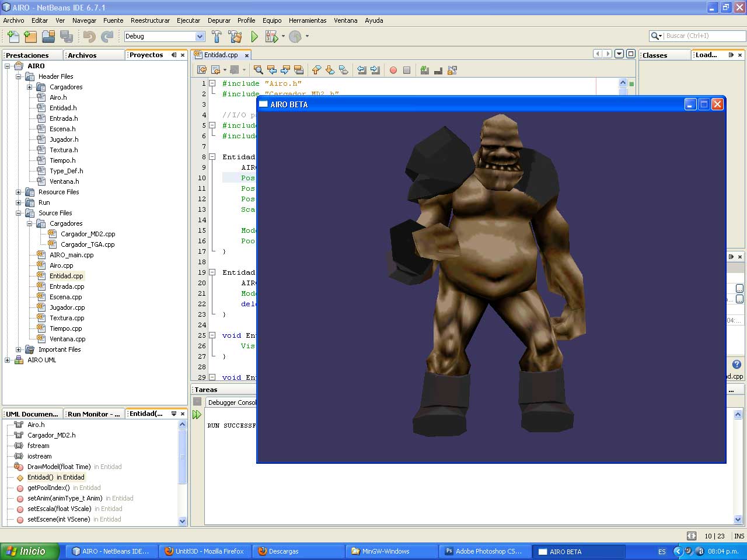747x560 pixels.
Task: Run the main project with green arrow
Action: pyautogui.click(x=254, y=36)
